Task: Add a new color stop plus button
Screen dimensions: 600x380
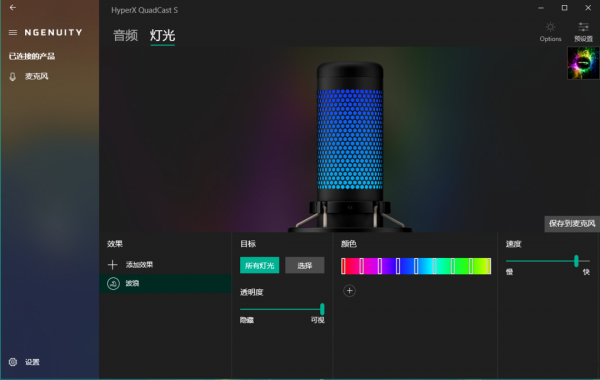Action: pos(349,291)
